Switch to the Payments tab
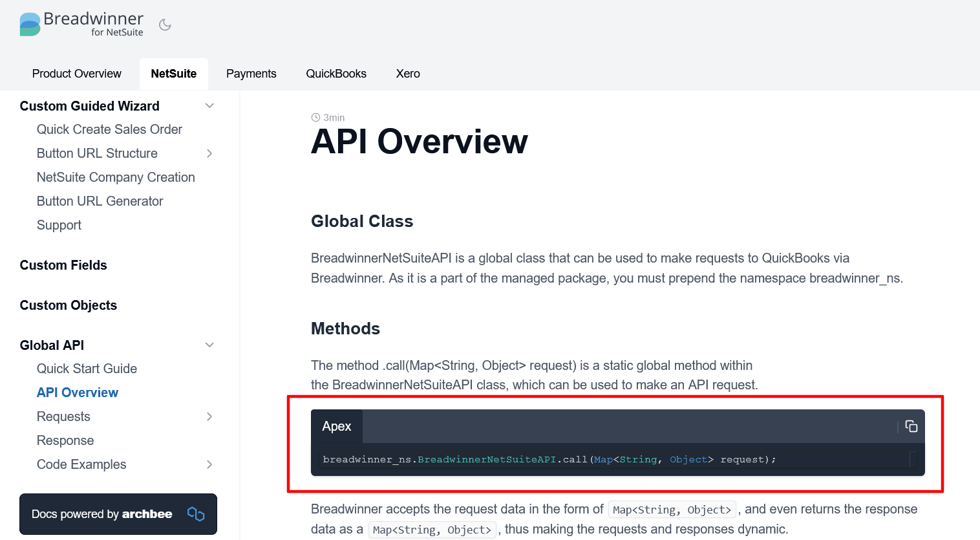Viewport: 980px width, 540px height. pyautogui.click(x=251, y=74)
